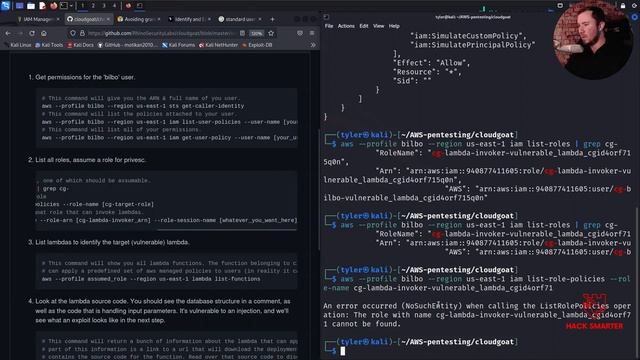This screenshot has width=640, height=360.
Task: Click the sts get-caller-identity command line
Action: 143,106
